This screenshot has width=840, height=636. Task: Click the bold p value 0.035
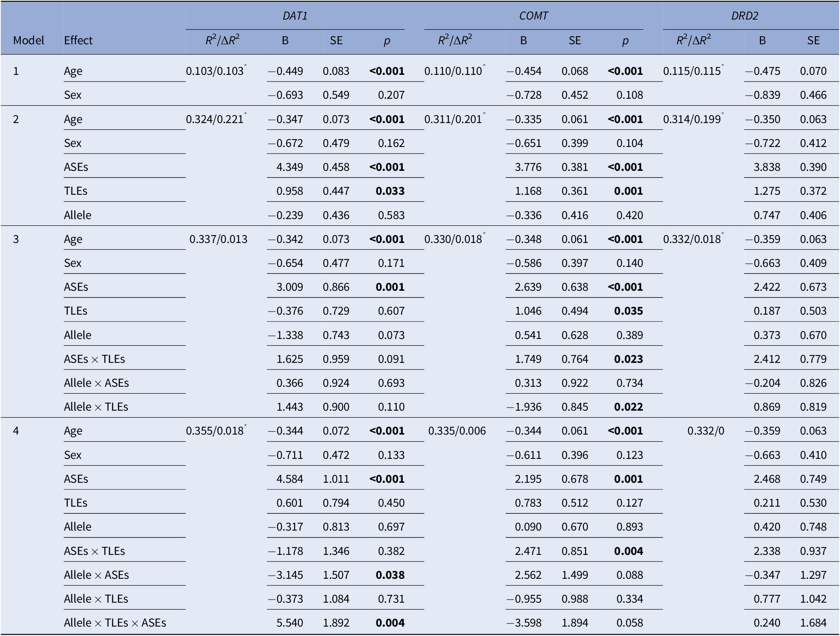coord(628,311)
